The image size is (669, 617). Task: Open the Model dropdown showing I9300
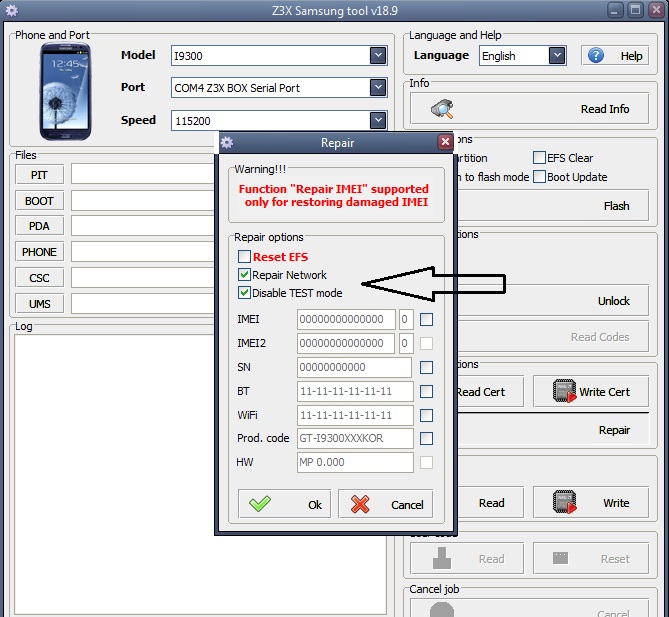point(378,55)
